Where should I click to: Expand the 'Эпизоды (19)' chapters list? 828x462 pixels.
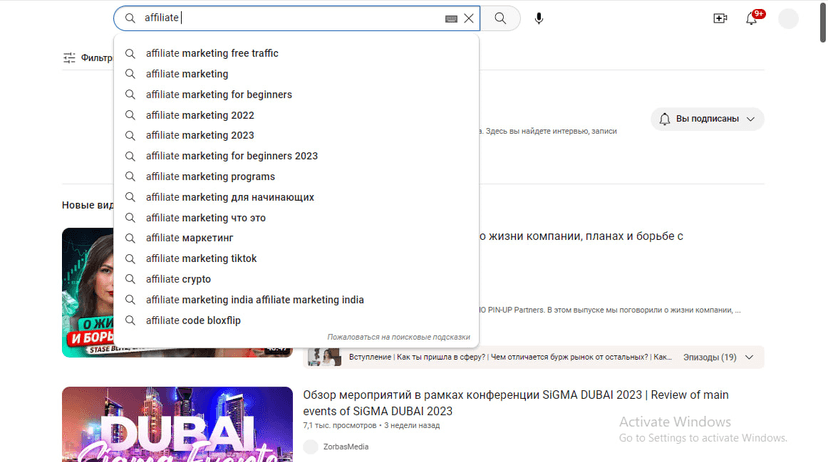click(718, 357)
